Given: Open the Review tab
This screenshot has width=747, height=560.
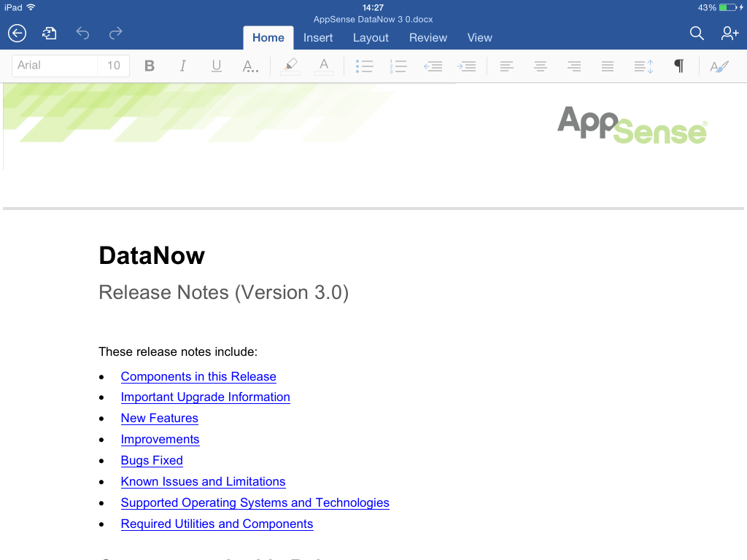Looking at the screenshot, I should point(428,38).
